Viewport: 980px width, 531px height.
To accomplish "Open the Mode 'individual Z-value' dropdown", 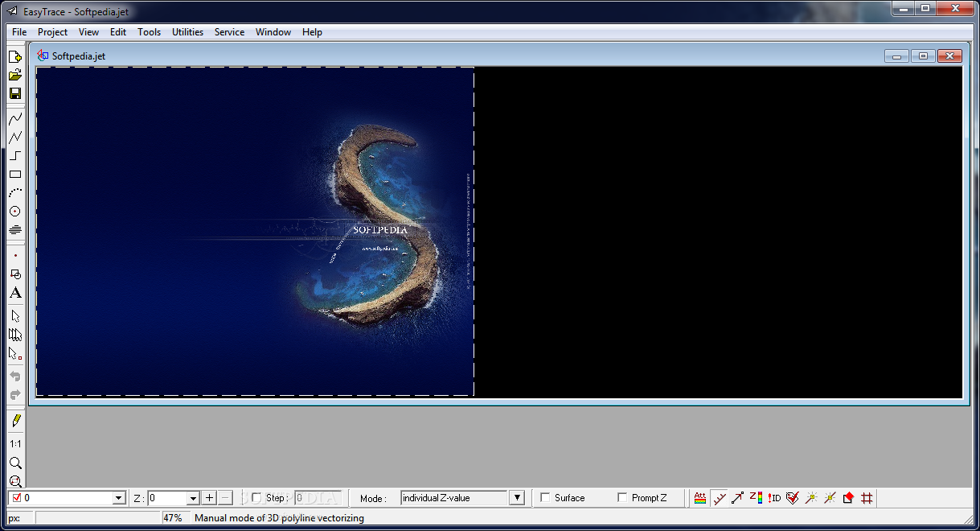I will coord(517,498).
